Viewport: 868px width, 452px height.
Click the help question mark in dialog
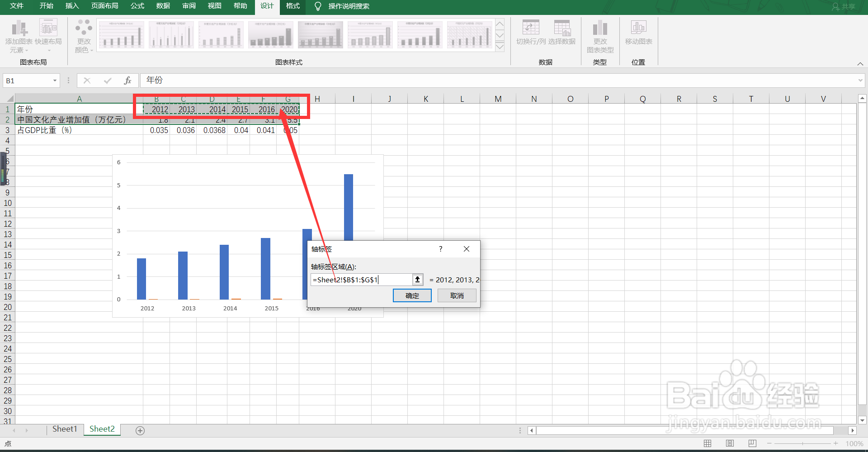[440, 249]
